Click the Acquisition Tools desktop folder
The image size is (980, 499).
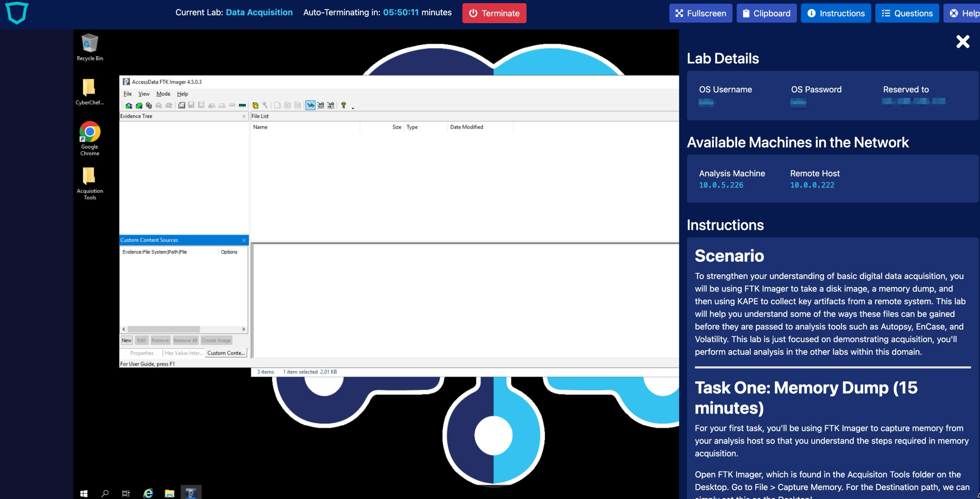click(x=90, y=184)
